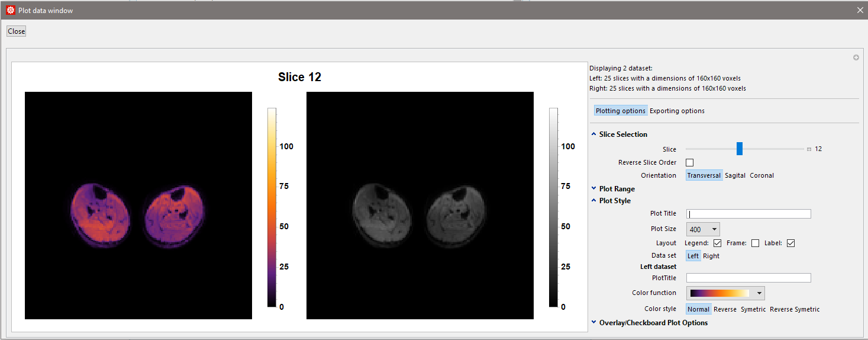Select the Right data set
The width and height of the screenshot is (868, 340).
pyautogui.click(x=711, y=256)
